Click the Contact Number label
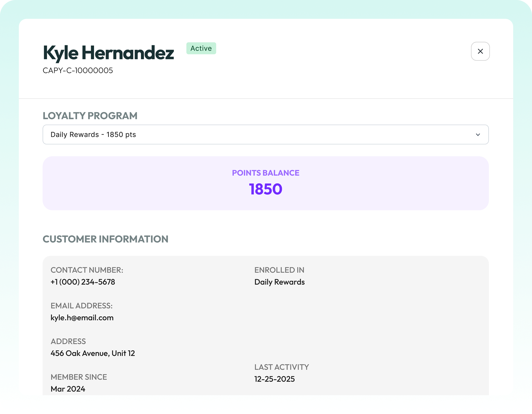Viewport: 532px width, 414px height. tap(87, 270)
